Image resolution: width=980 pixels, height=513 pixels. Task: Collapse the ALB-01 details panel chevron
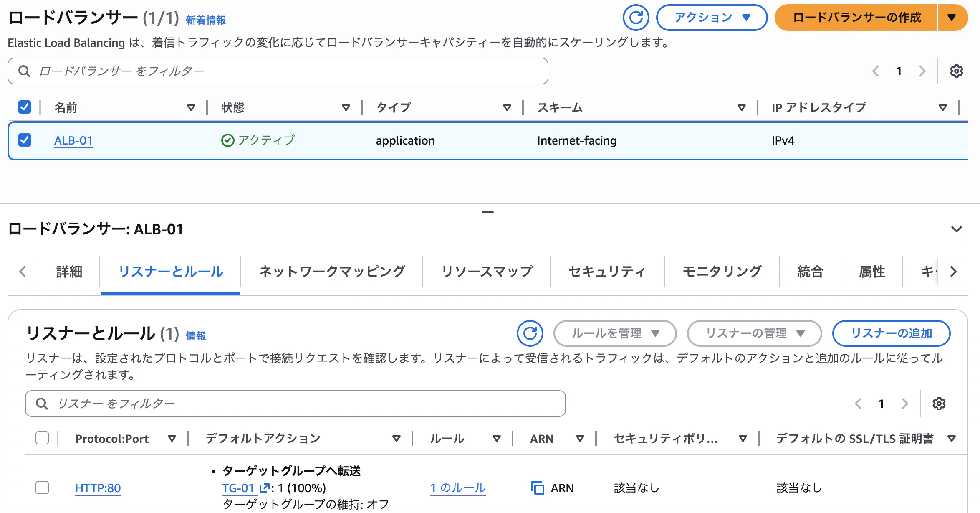(x=956, y=229)
